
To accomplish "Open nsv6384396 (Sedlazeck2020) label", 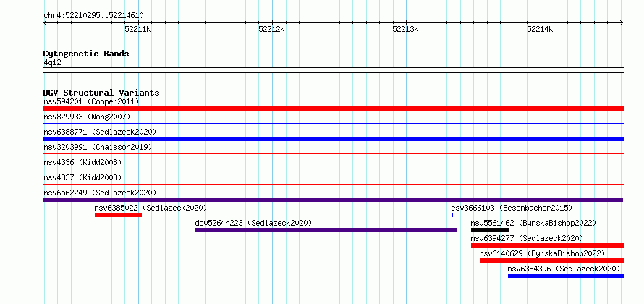I will click(564, 269).
